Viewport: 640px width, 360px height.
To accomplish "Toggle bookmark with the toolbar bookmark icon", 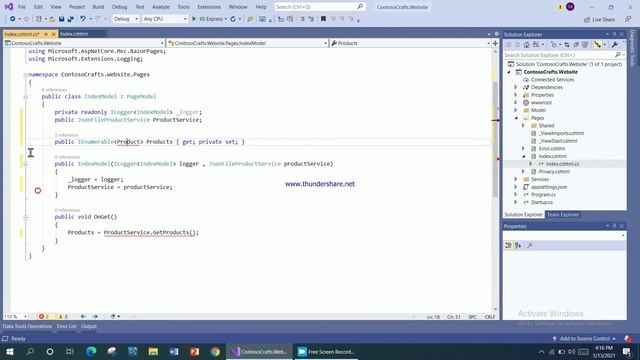I will [323, 19].
